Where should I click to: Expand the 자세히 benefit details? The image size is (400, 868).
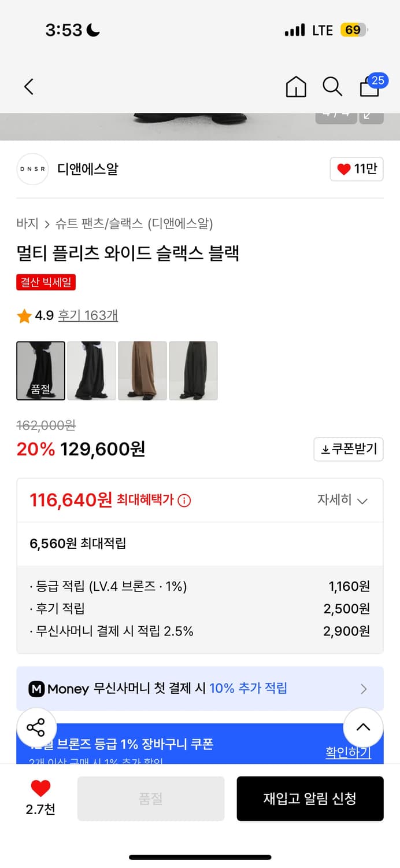pos(344,500)
